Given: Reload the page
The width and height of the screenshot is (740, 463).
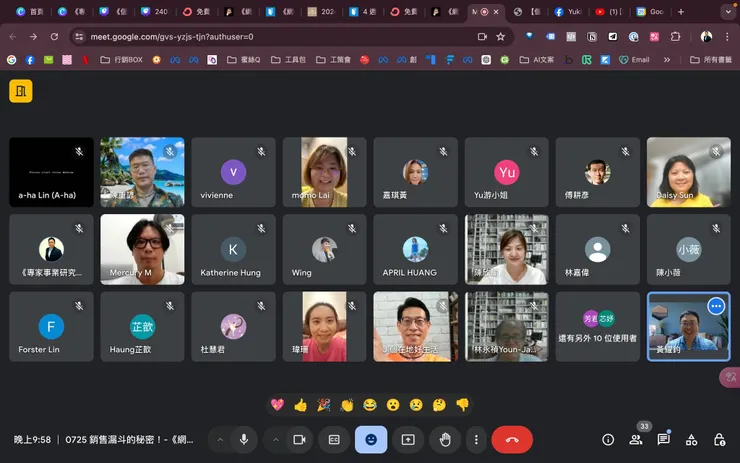Looking at the screenshot, I should coord(54,36).
